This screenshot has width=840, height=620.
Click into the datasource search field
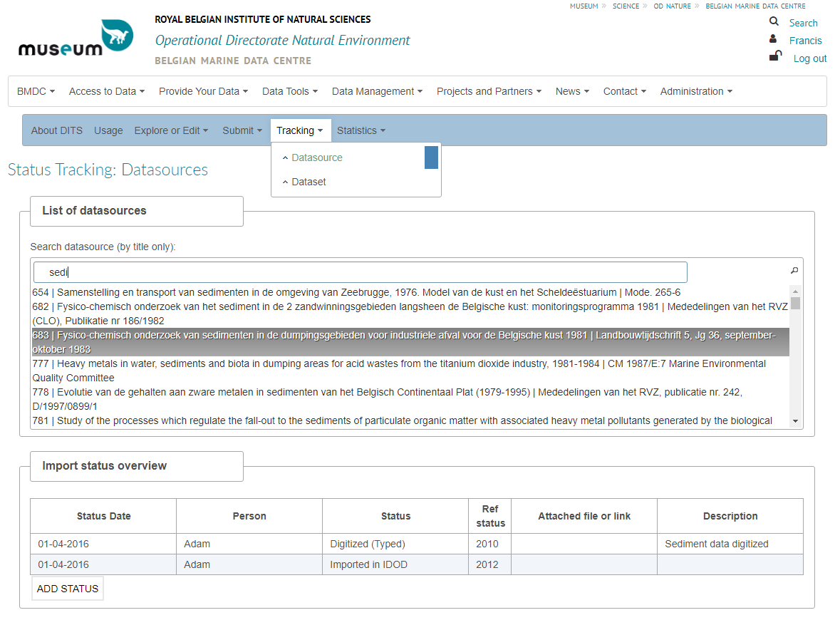pyautogui.click(x=360, y=272)
